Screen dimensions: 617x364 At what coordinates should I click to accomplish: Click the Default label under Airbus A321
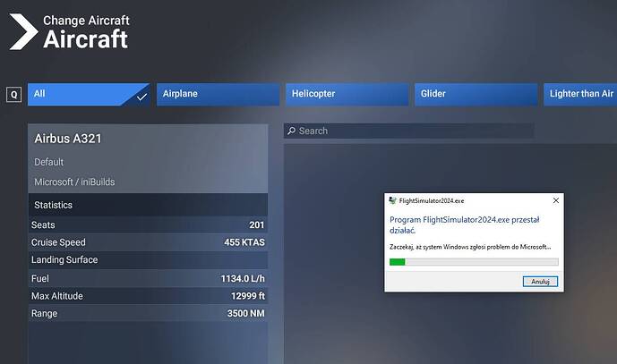point(48,162)
